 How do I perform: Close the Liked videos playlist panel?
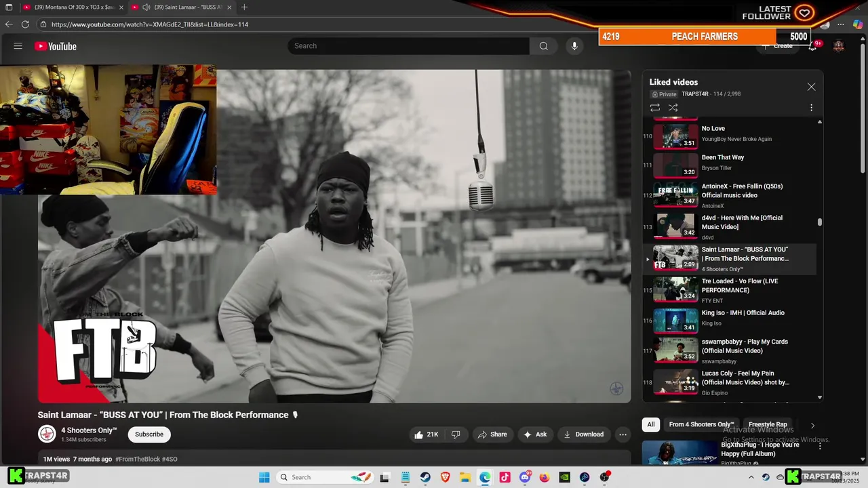811,87
